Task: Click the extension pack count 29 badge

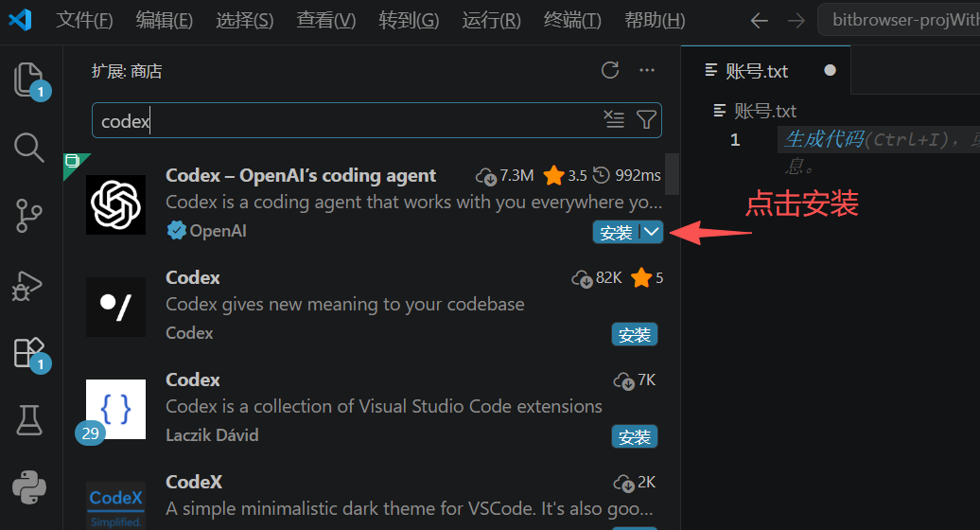Action: [x=90, y=433]
